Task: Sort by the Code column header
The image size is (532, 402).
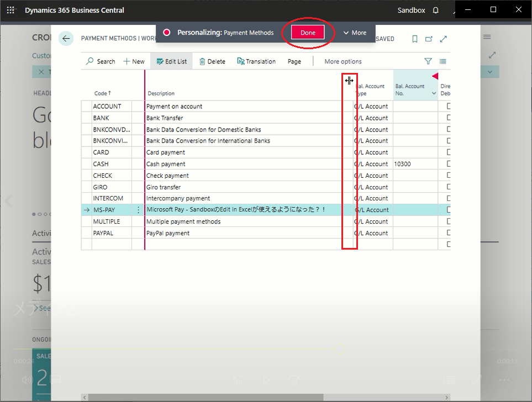Action: click(x=102, y=93)
